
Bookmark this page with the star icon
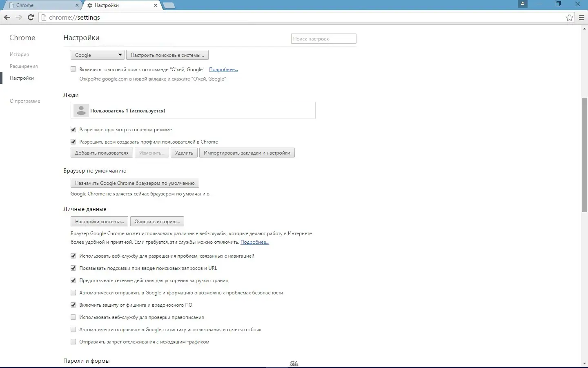569,18
